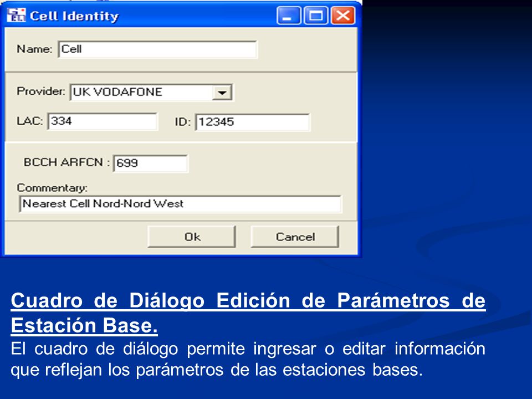Image resolution: width=532 pixels, height=399 pixels.
Task: Click the LAC field showing 334
Action: 102,121
